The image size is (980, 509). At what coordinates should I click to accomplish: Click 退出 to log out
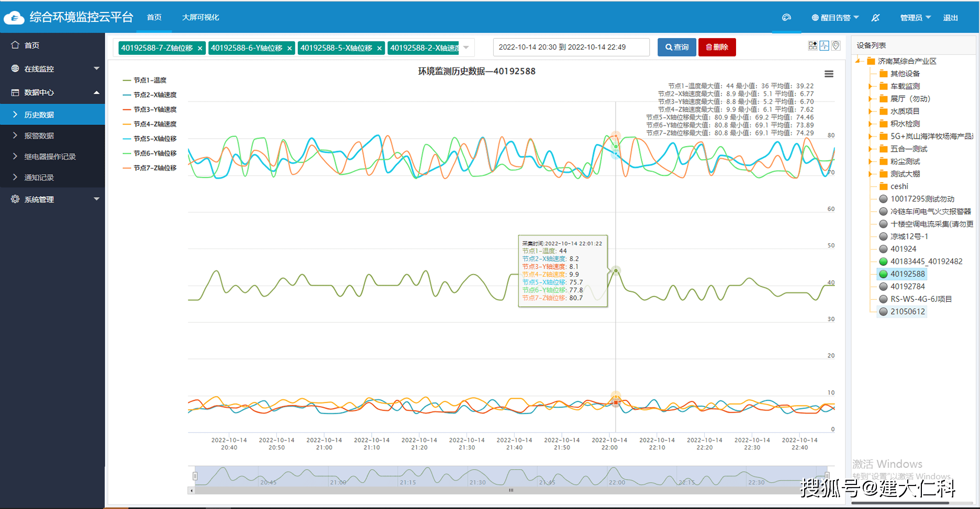point(950,18)
